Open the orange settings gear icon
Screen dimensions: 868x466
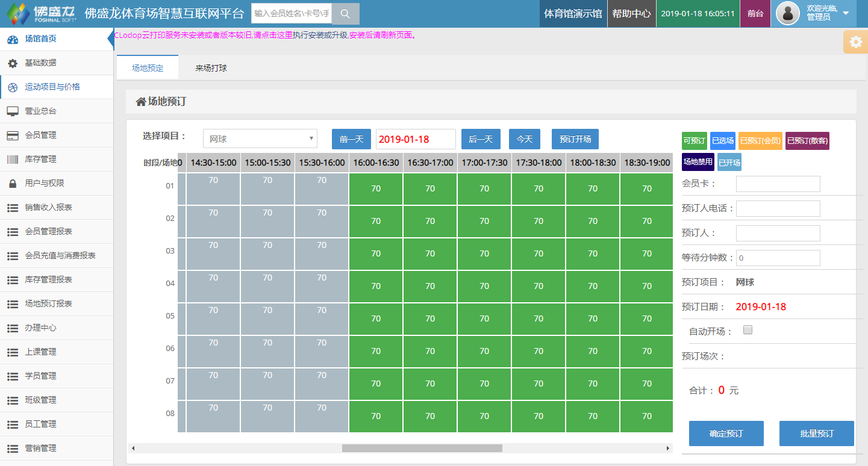(855, 42)
